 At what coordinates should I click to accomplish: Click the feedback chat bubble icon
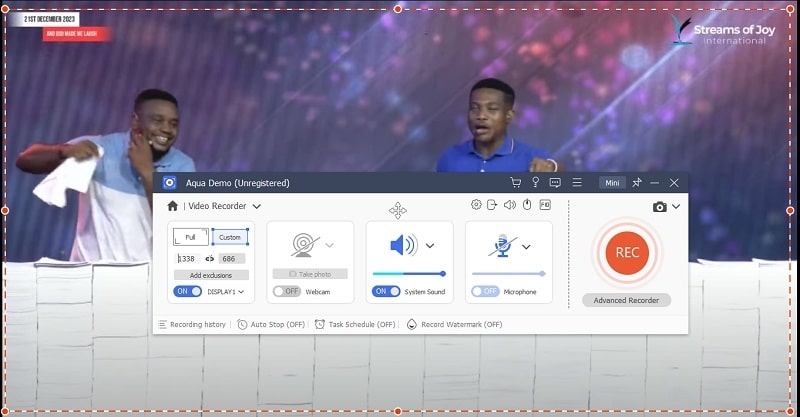[x=555, y=183]
